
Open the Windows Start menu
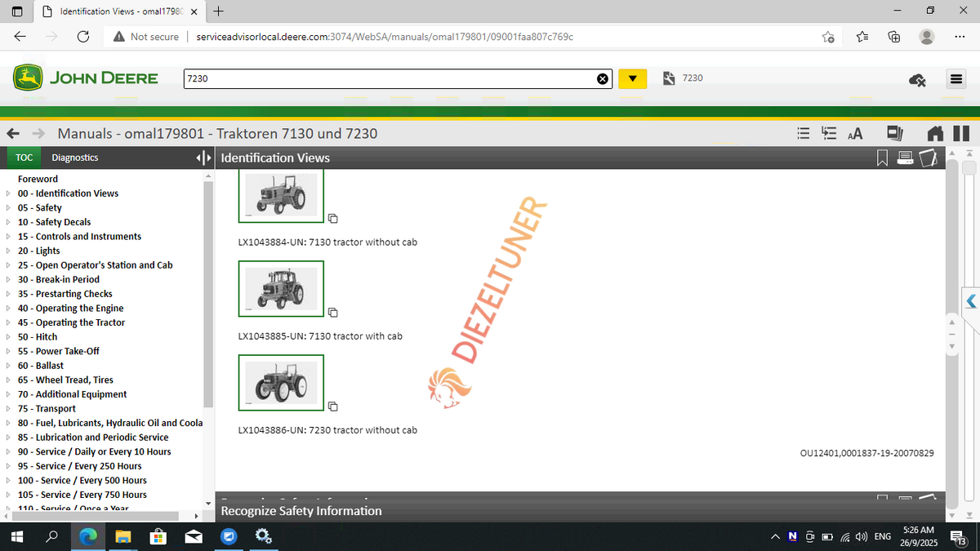(17, 536)
